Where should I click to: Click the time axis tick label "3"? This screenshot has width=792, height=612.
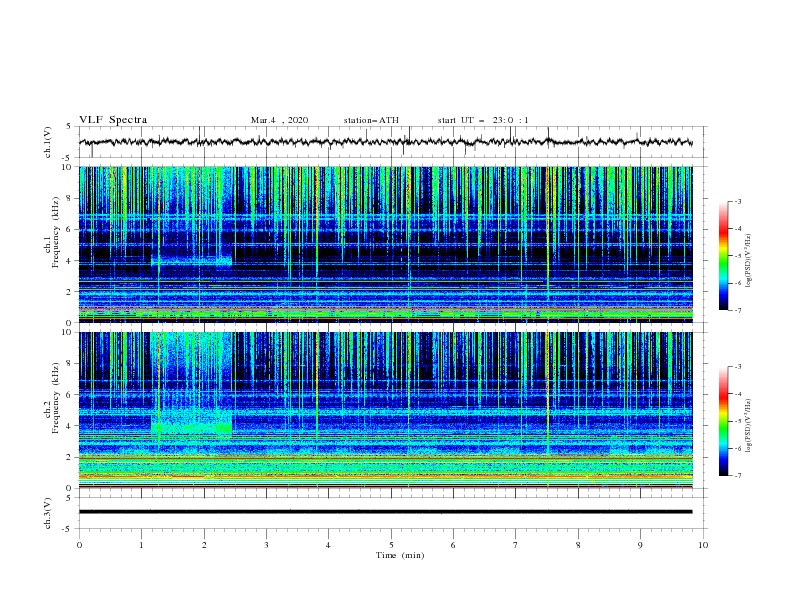(x=266, y=545)
